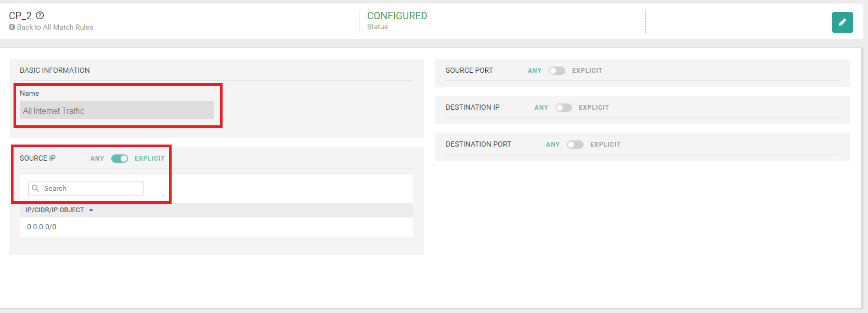Click the CONFIGURED status text

(x=397, y=16)
